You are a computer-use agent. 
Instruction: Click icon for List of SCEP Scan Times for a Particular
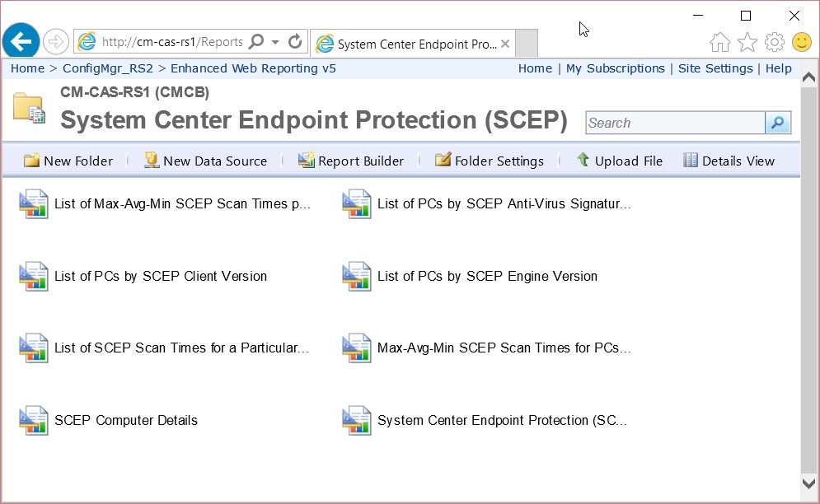pyautogui.click(x=34, y=348)
